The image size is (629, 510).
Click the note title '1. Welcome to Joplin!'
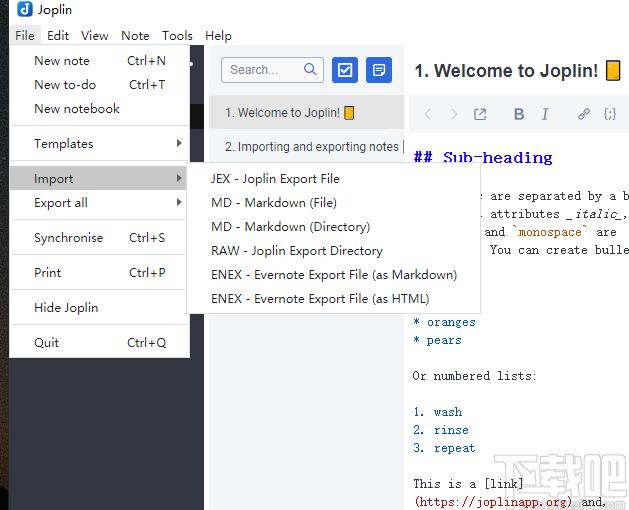point(506,71)
